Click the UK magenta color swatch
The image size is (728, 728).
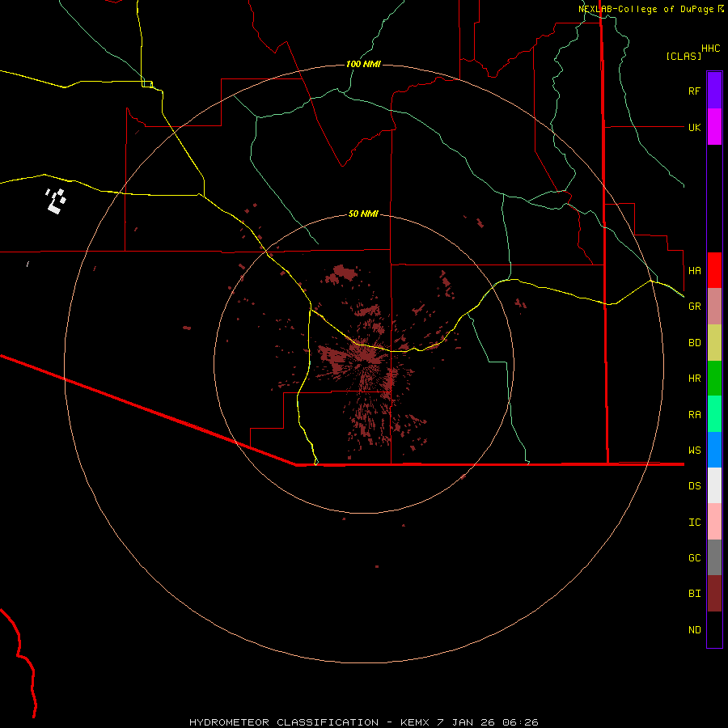[714, 127]
